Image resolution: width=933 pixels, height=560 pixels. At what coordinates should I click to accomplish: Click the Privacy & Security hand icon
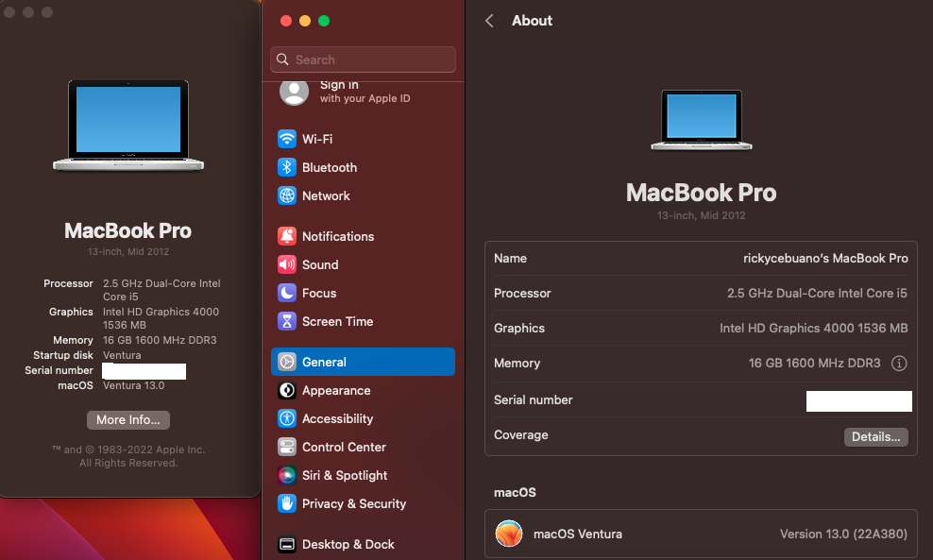[287, 503]
